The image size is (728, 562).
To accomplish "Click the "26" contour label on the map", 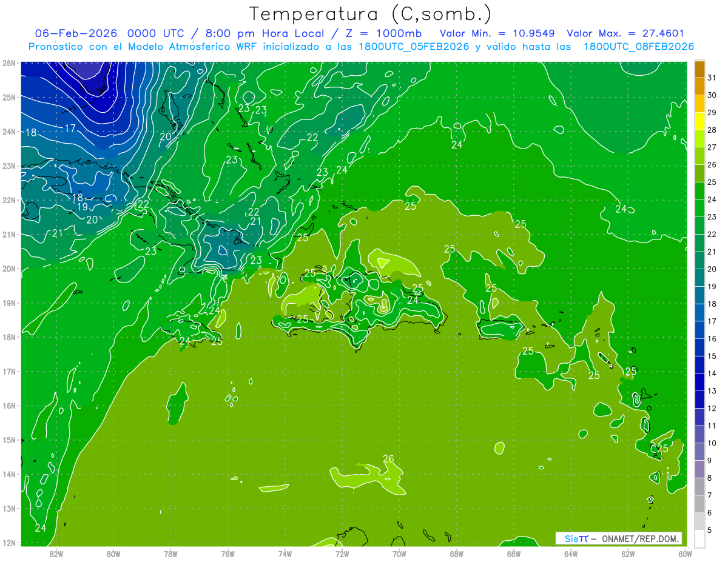I will pos(388,459).
